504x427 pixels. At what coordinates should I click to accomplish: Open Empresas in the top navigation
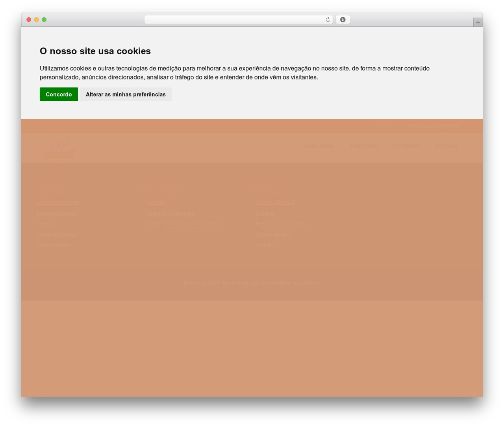363,146
